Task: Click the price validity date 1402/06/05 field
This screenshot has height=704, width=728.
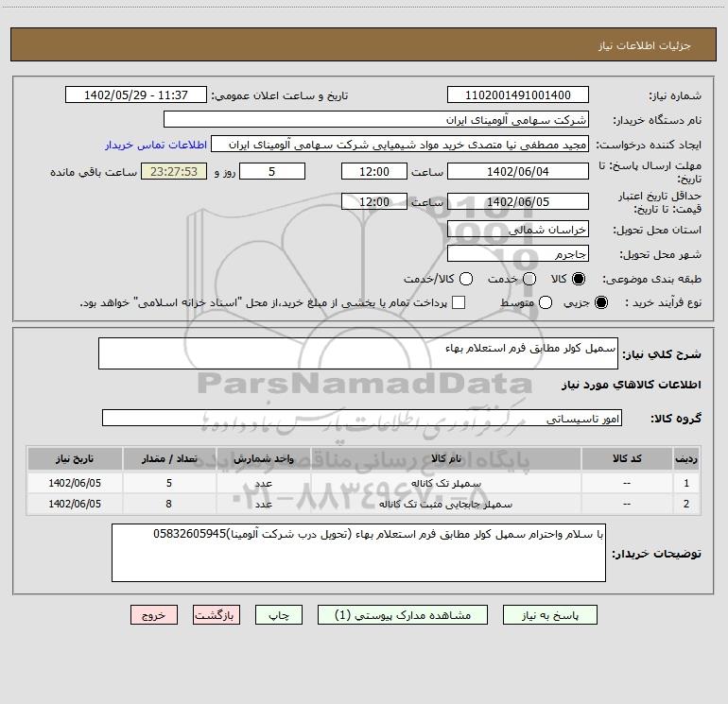Action: click(x=518, y=202)
